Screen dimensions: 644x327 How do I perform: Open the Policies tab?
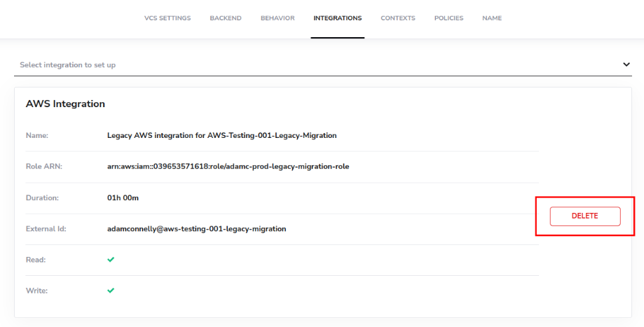tap(448, 18)
